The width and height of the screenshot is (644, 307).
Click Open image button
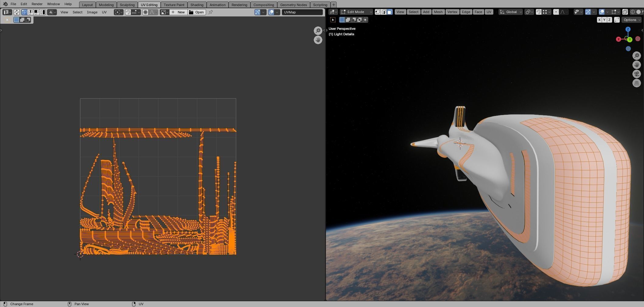coord(197,12)
